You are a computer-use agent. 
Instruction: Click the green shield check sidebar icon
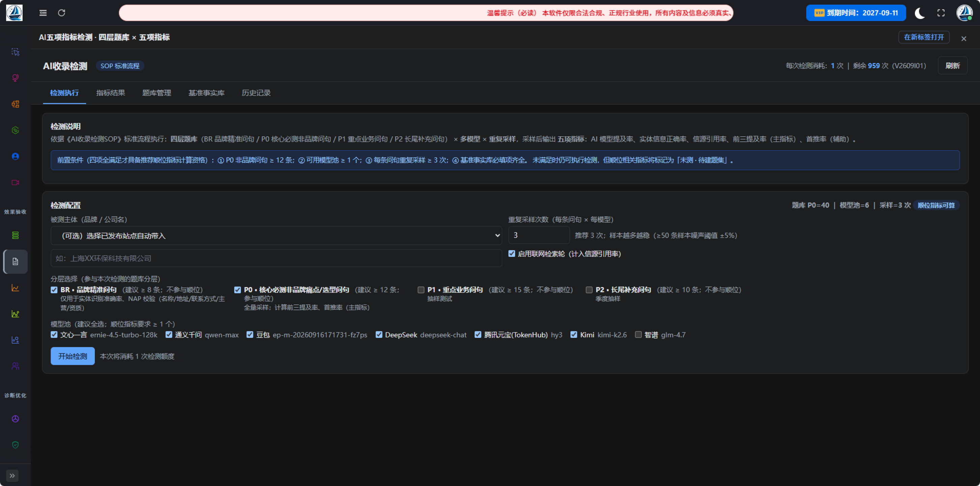pyautogui.click(x=15, y=445)
